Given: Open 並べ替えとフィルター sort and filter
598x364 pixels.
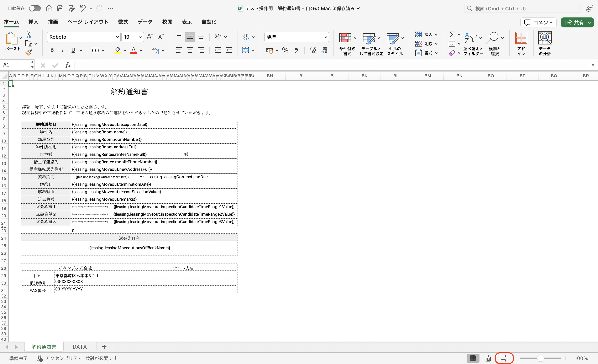Looking at the screenshot, I should [473, 44].
